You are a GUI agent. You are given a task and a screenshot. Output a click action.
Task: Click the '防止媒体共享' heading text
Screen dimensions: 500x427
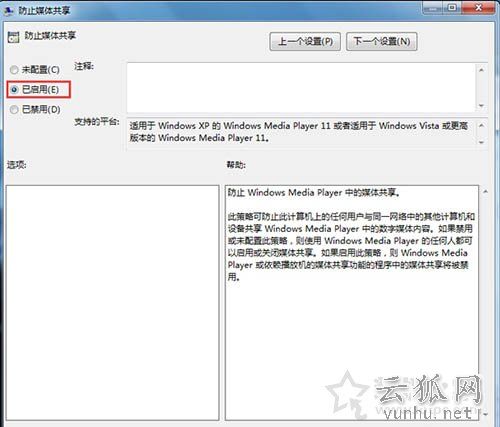(50, 36)
